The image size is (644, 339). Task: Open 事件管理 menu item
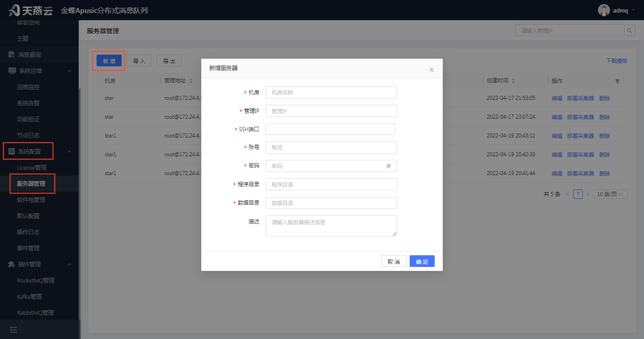(x=28, y=248)
